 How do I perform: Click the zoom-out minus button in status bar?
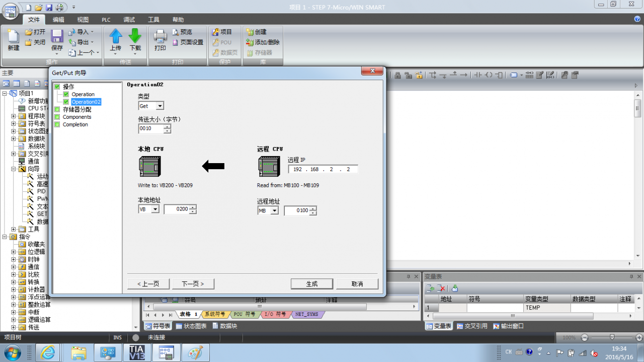[584, 337]
